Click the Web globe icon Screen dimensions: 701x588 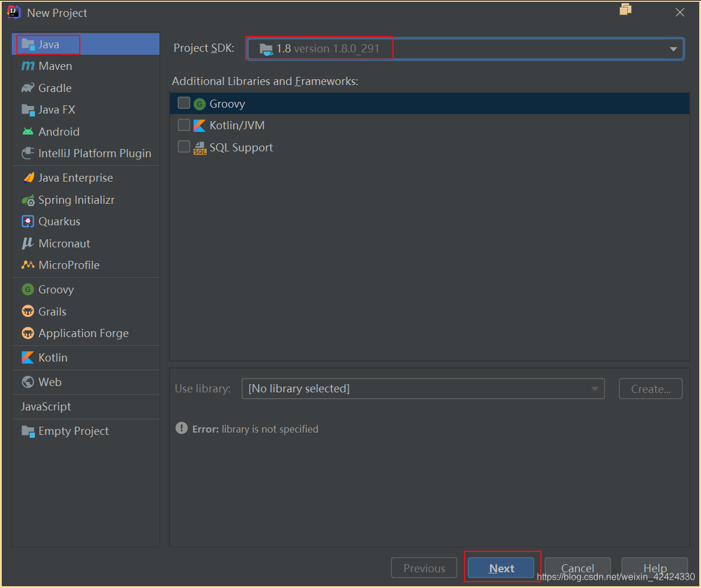tap(28, 382)
